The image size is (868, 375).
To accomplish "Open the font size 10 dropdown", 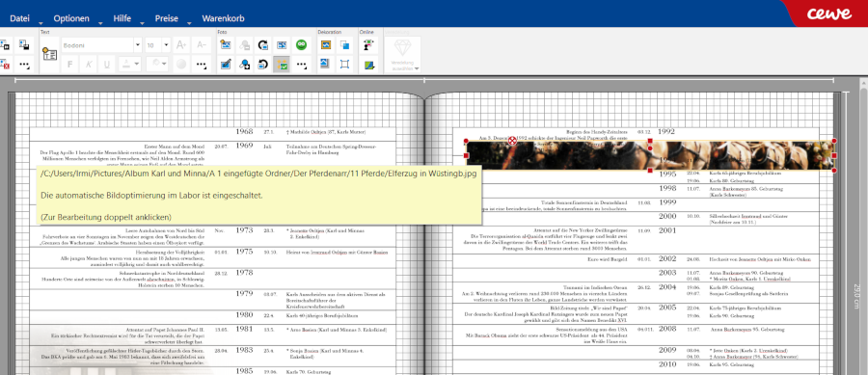I will click(158, 45).
